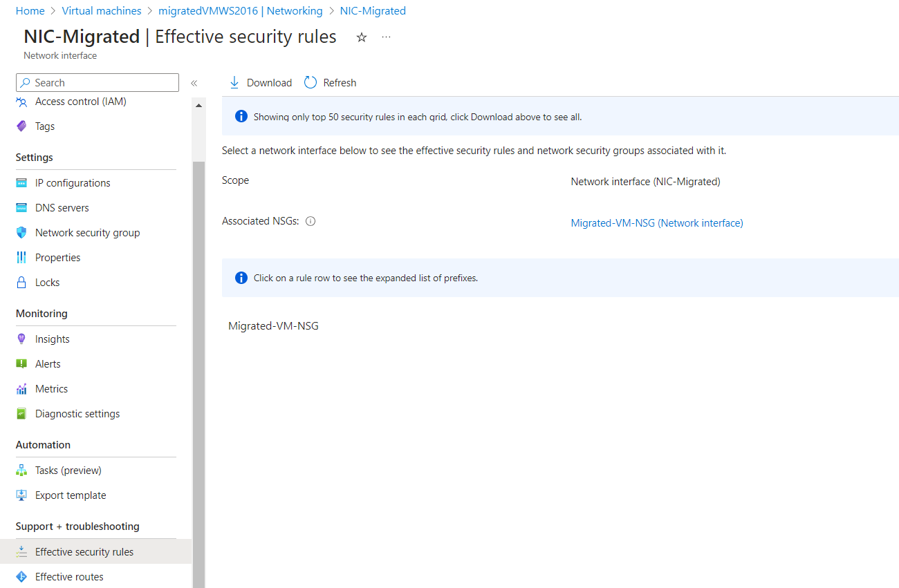899x588 pixels.
Task: Click the info icon in 'Click on a rule row' banner
Action: pyautogui.click(x=241, y=278)
